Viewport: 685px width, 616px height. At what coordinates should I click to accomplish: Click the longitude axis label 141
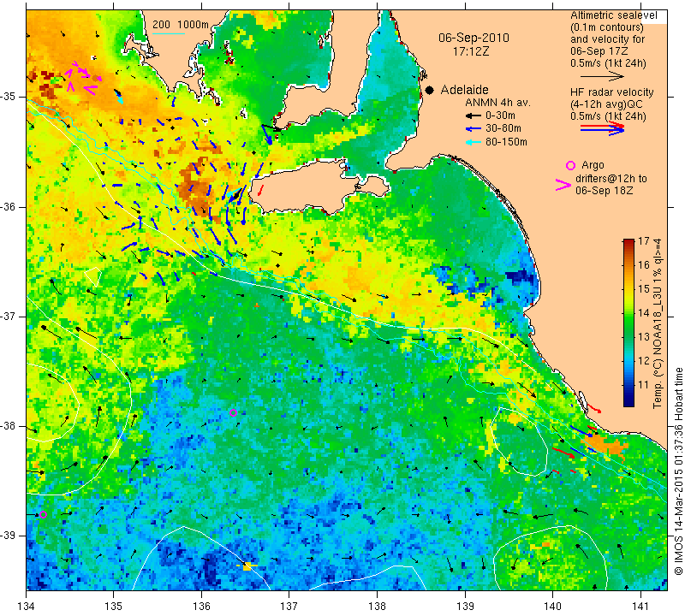pos(640,607)
